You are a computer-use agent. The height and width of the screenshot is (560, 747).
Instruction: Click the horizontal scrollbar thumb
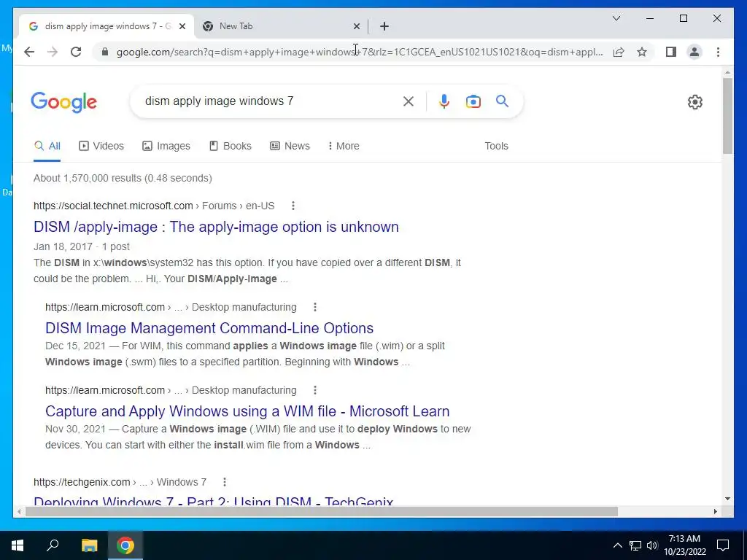tap(322, 511)
